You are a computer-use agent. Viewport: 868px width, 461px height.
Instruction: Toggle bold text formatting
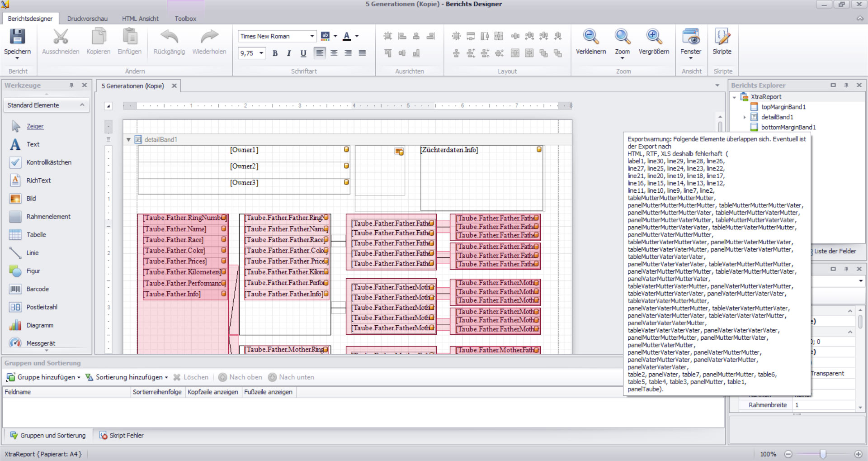click(275, 53)
